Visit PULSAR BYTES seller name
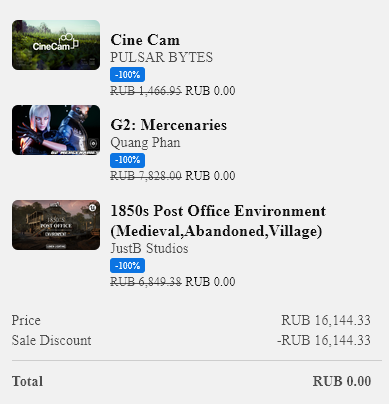The width and height of the screenshot is (389, 404). click(162, 57)
